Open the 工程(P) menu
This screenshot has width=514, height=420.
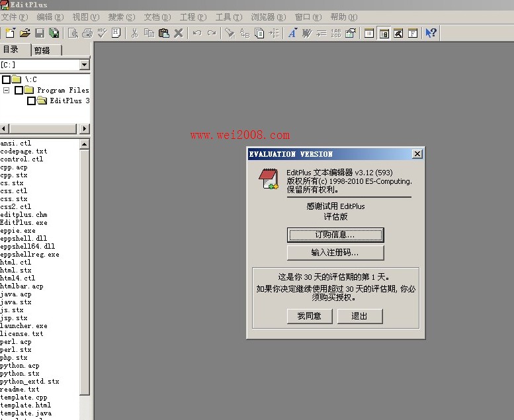[193, 17]
